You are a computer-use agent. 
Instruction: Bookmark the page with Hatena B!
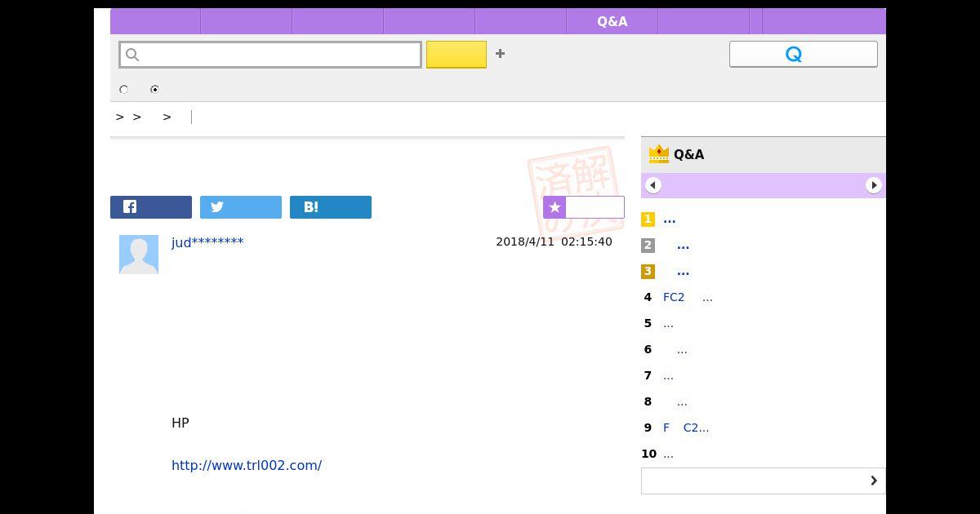pyautogui.click(x=331, y=207)
